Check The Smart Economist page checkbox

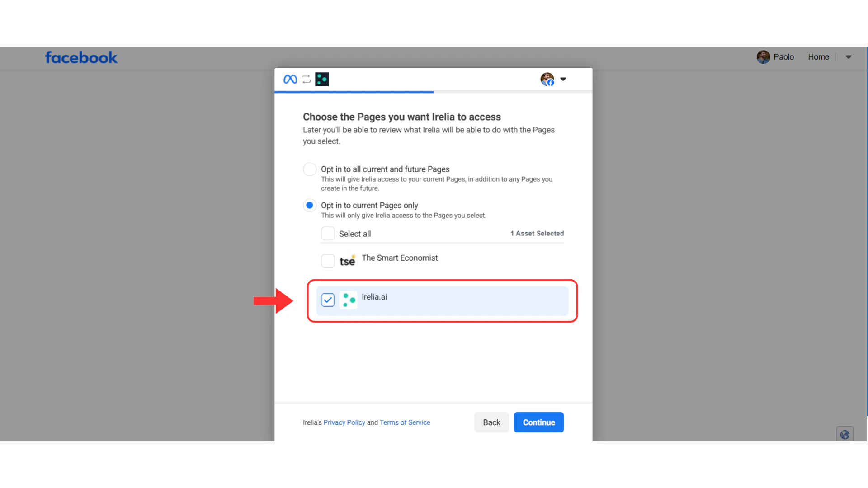click(x=327, y=261)
